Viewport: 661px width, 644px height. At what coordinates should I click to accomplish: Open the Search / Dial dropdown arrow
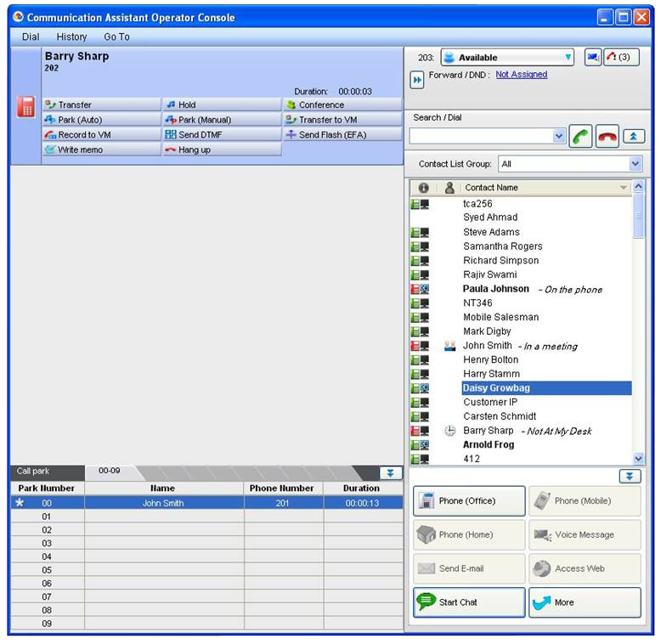click(x=558, y=136)
